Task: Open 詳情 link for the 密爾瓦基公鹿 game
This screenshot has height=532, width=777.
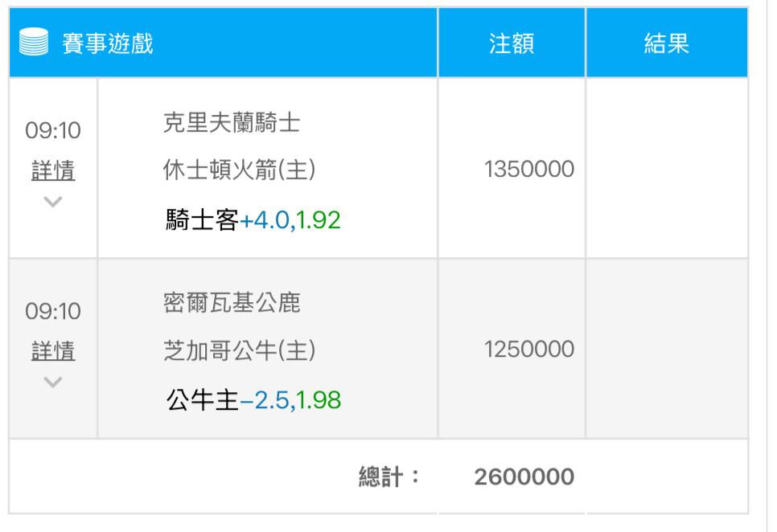Action: click(x=53, y=350)
